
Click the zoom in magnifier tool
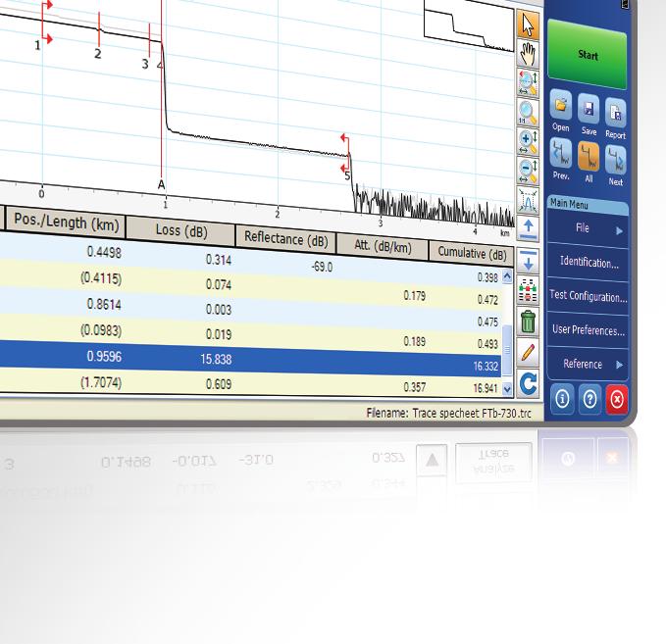(528, 142)
